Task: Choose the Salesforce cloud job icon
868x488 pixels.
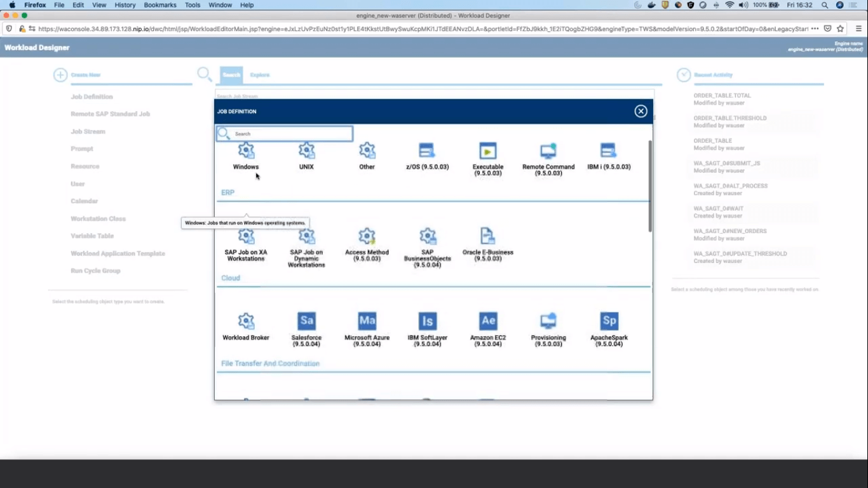Action: point(306,322)
